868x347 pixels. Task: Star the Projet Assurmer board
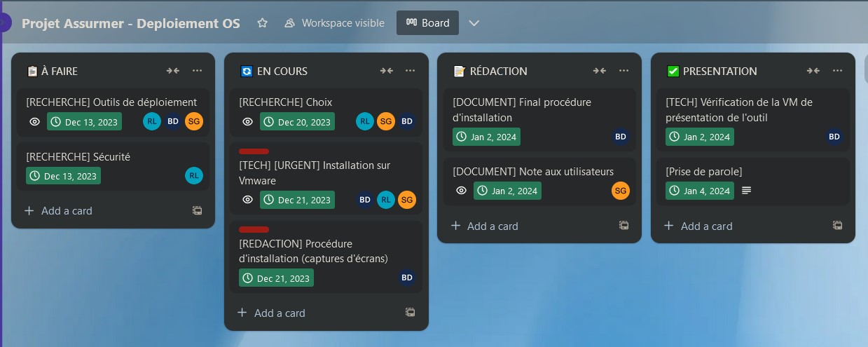click(263, 23)
